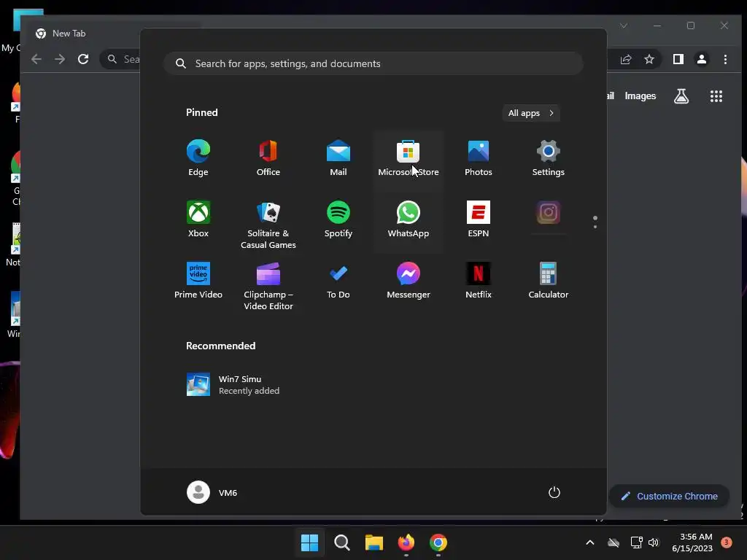The image size is (747, 560).
Task: Toggle Chrome's side panel
Action: pos(678,59)
